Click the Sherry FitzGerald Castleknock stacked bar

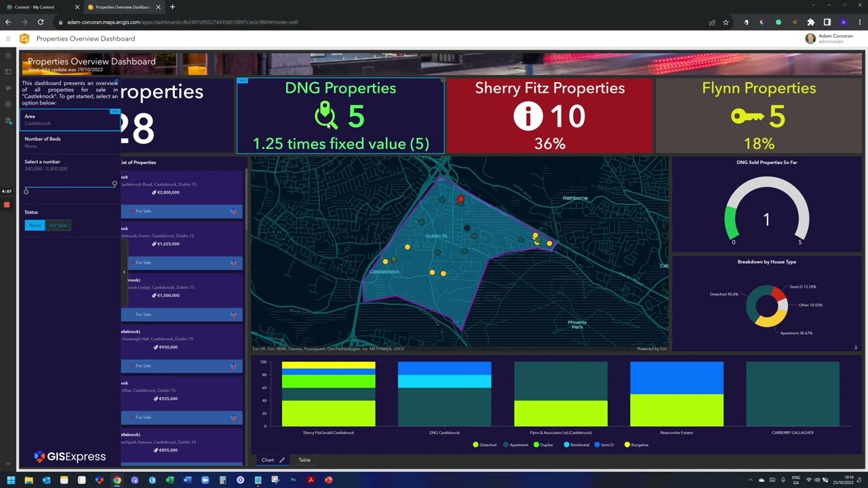[328, 394]
